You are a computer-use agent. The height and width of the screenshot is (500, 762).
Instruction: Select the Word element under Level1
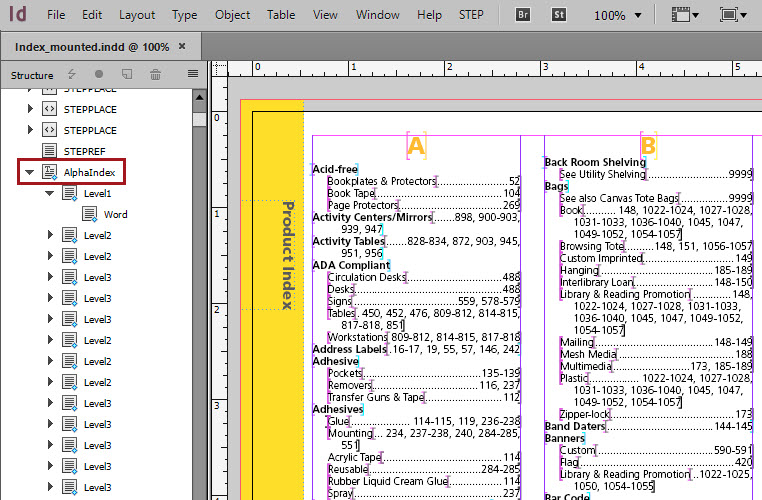tap(115, 214)
